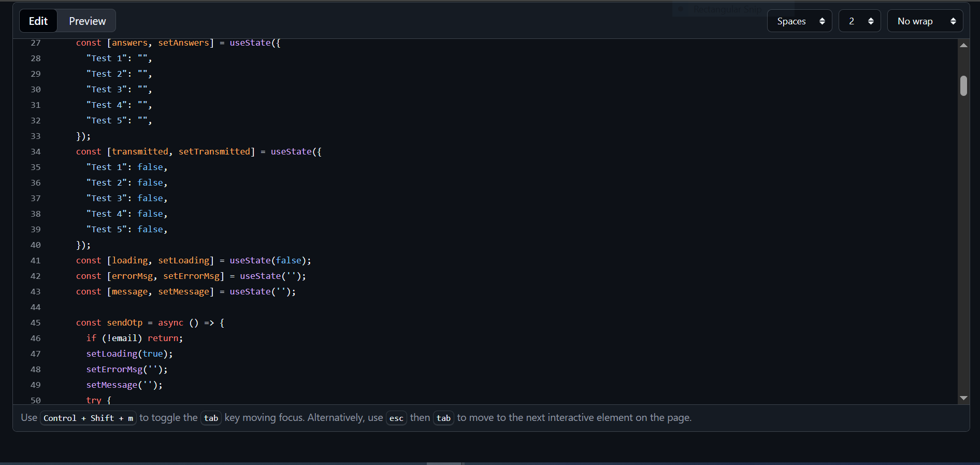Click on 'errorMsg' variable in line 42
This screenshot has width=980, height=465.
pyautogui.click(x=132, y=276)
